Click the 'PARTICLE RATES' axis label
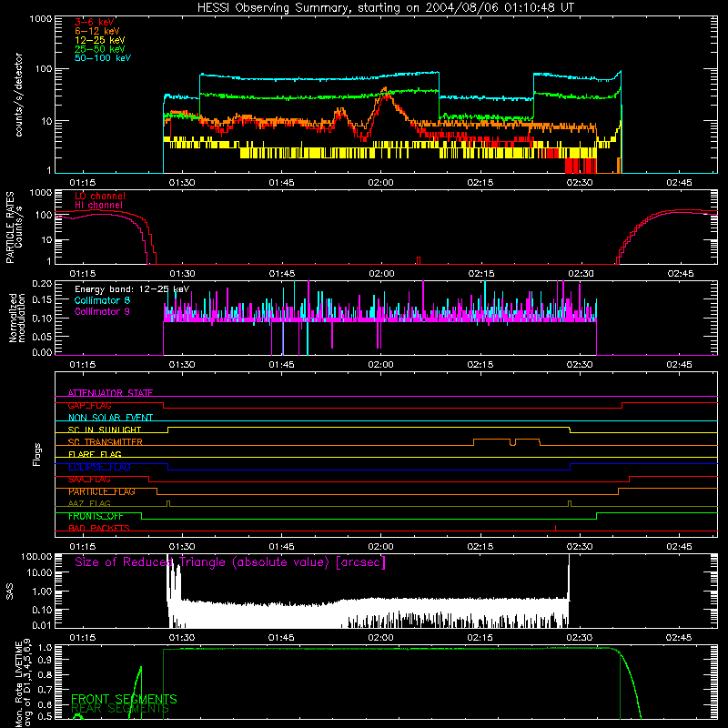This screenshot has height=728, width=728. pyautogui.click(x=10, y=227)
